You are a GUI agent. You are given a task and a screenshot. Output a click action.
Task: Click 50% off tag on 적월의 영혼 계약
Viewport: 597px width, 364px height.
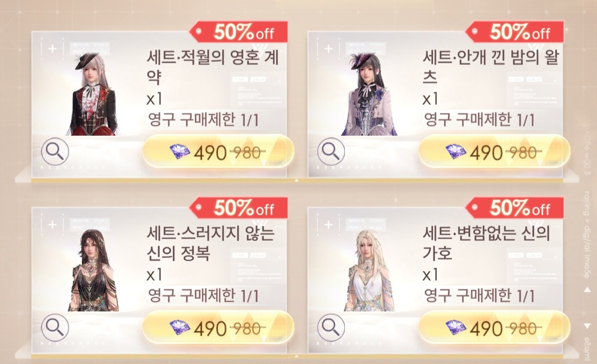point(239,32)
